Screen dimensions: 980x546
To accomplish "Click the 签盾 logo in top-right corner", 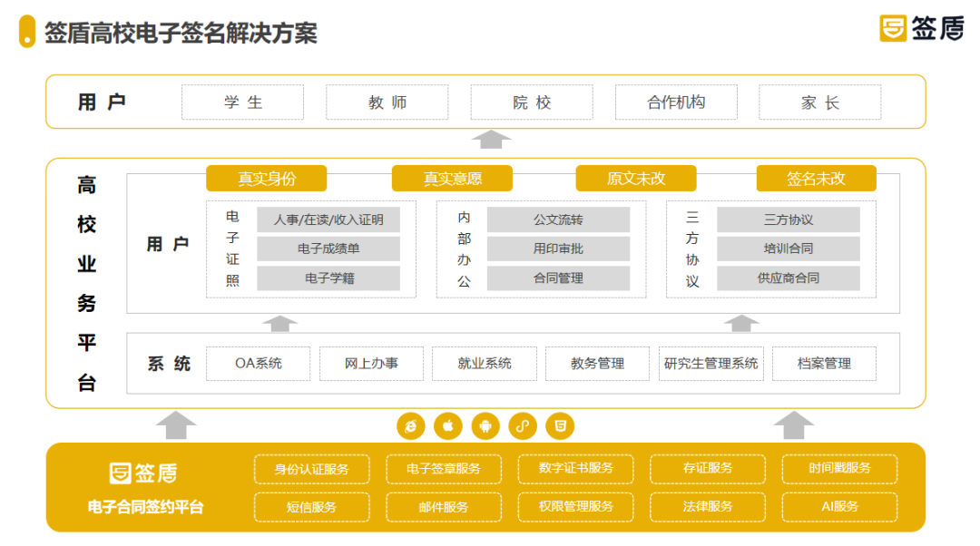I will pyautogui.click(x=921, y=28).
